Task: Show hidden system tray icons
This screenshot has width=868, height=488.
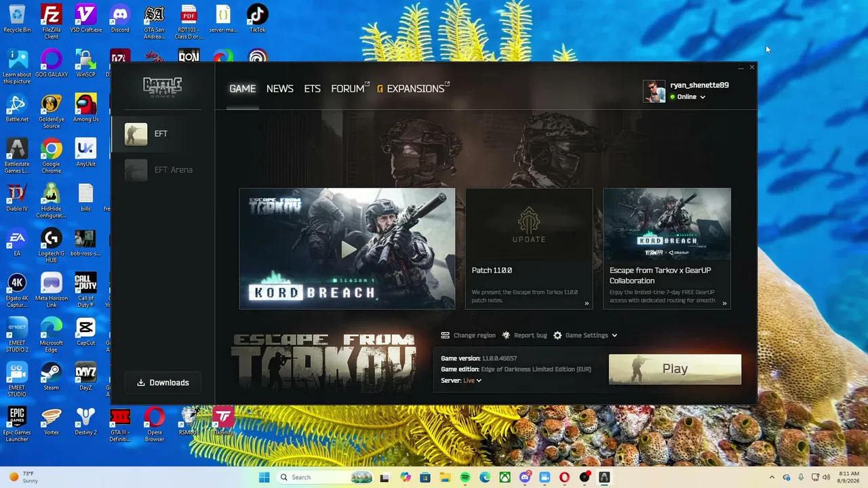Action: tap(772, 477)
